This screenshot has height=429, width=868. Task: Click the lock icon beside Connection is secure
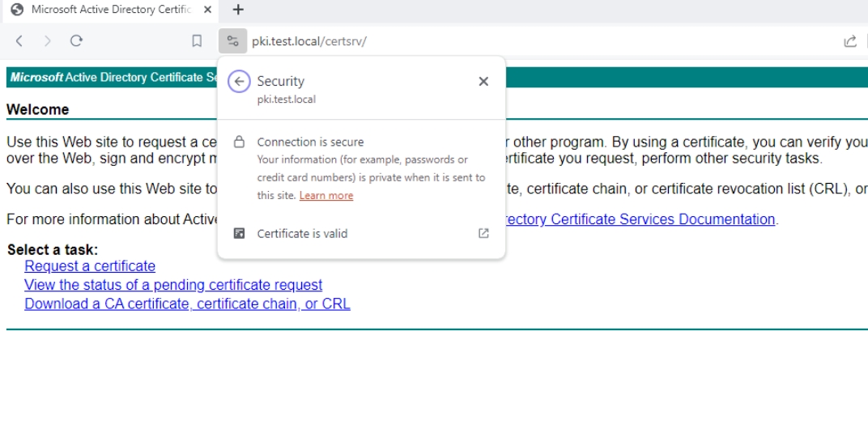click(239, 142)
